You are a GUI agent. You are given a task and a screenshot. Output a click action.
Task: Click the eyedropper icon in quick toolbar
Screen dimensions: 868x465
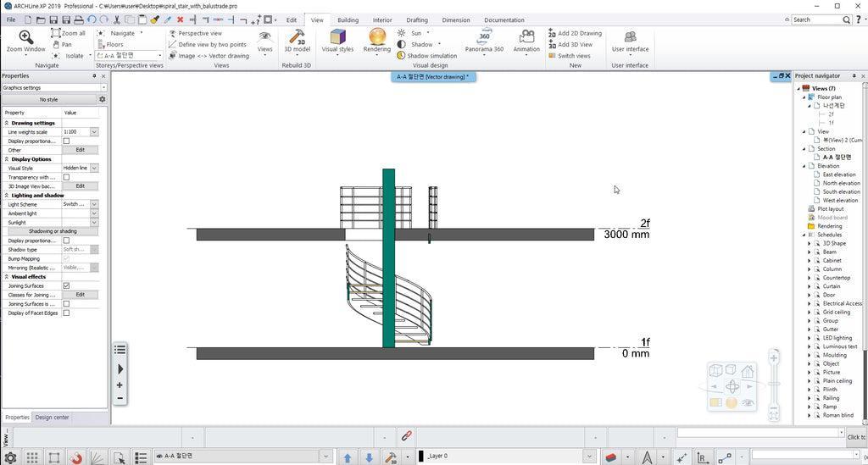167,20
